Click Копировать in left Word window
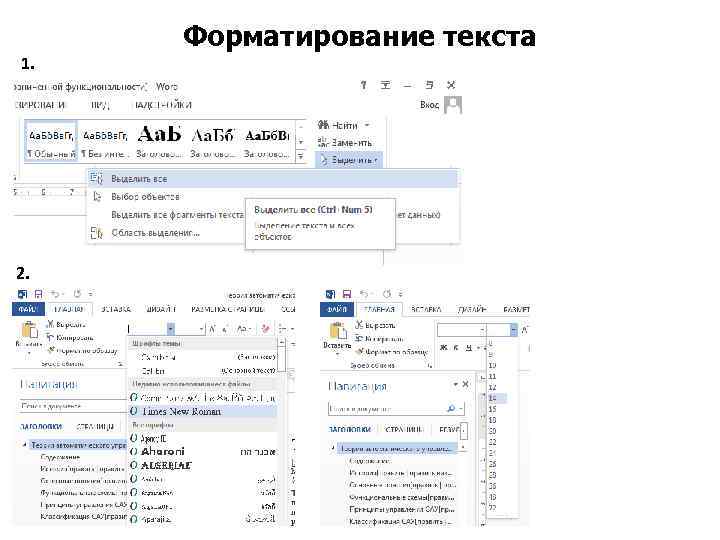The width and height of the screenshot is (720, 540). [70, 338]
